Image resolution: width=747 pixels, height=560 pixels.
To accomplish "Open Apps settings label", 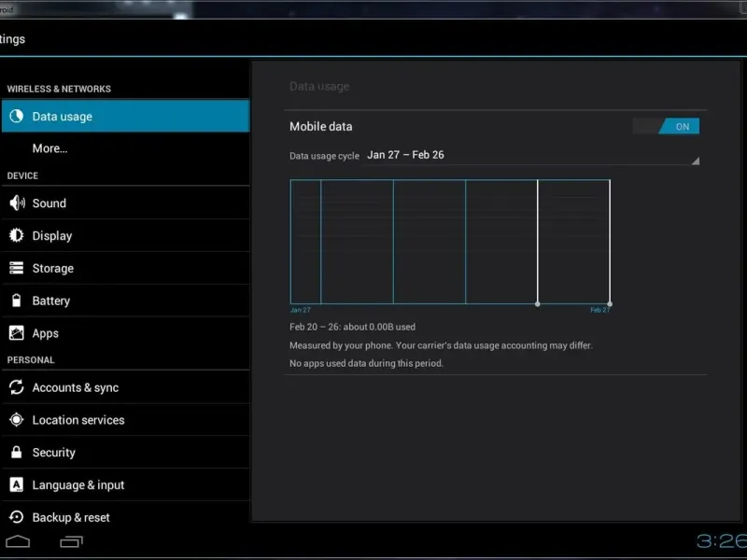I will [45, 333].
